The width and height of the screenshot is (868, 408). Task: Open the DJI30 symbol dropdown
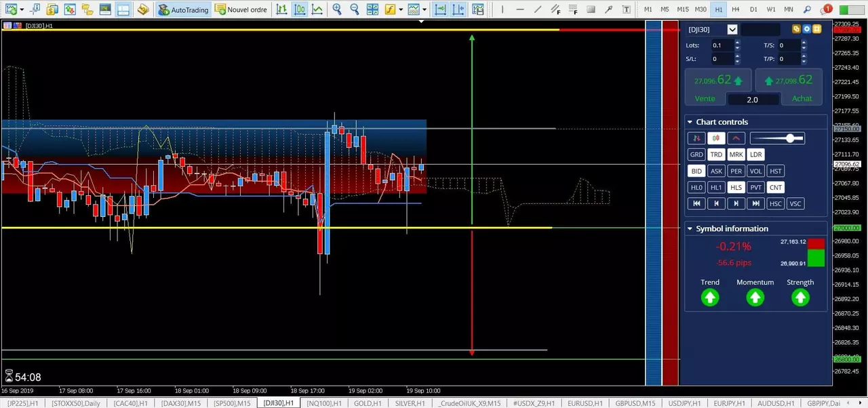[x=732, y=29]
